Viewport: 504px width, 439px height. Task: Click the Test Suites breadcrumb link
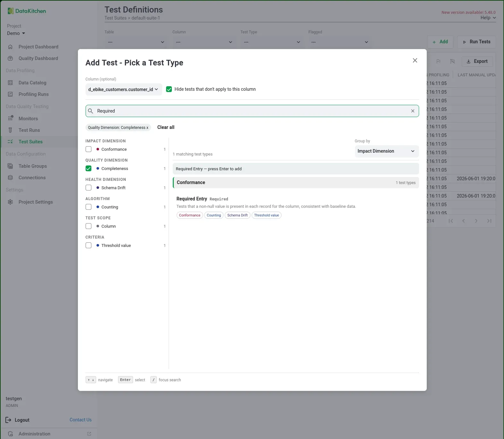(x=115, y=18)
